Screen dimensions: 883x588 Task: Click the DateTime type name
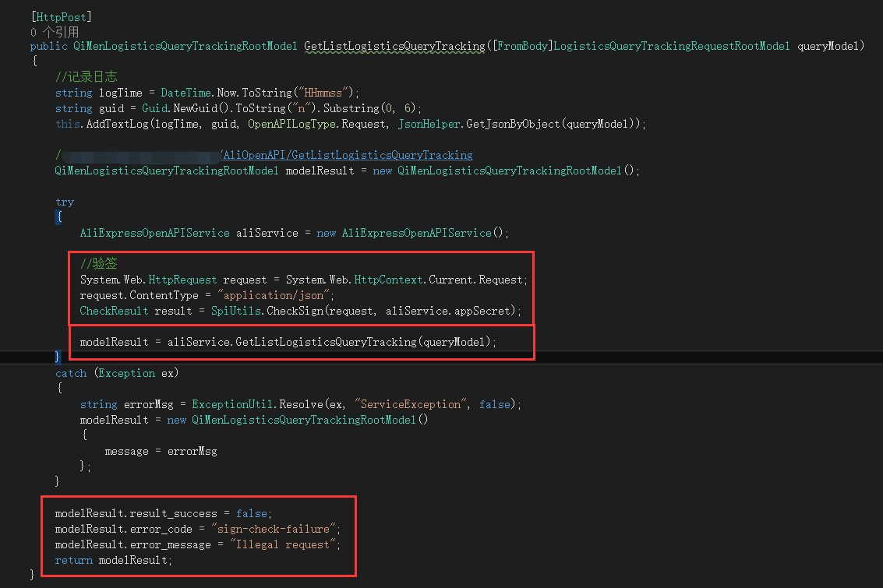pyautogui.click(x=185, y=92)
